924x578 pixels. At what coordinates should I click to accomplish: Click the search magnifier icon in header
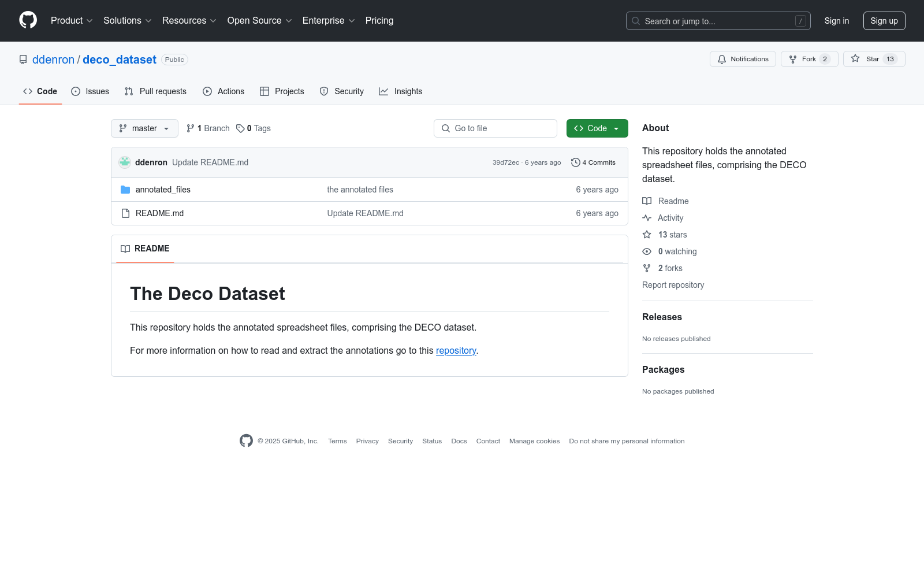[x=636, y=21]
